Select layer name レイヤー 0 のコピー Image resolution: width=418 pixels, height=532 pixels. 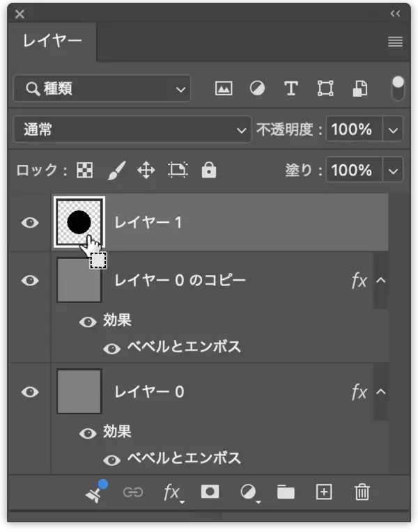tap(180, 281)
